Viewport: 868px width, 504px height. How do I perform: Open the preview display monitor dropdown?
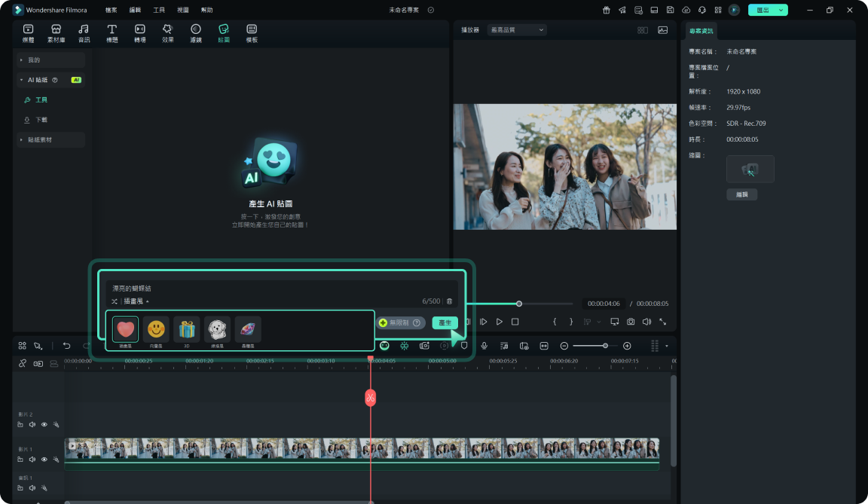click(x=615, y=322)
